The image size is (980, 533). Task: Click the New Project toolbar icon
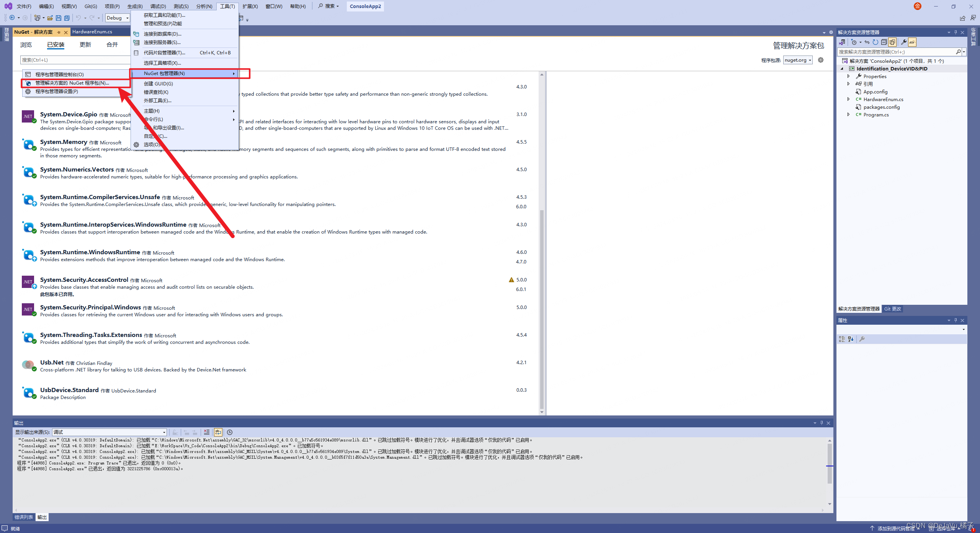tap(37, 18)
